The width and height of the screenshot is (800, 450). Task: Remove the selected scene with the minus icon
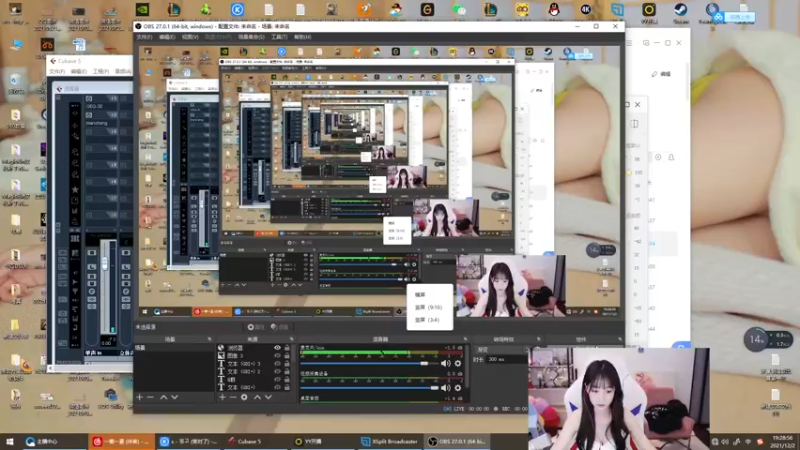pyautogui.click(x=150, y=397)
